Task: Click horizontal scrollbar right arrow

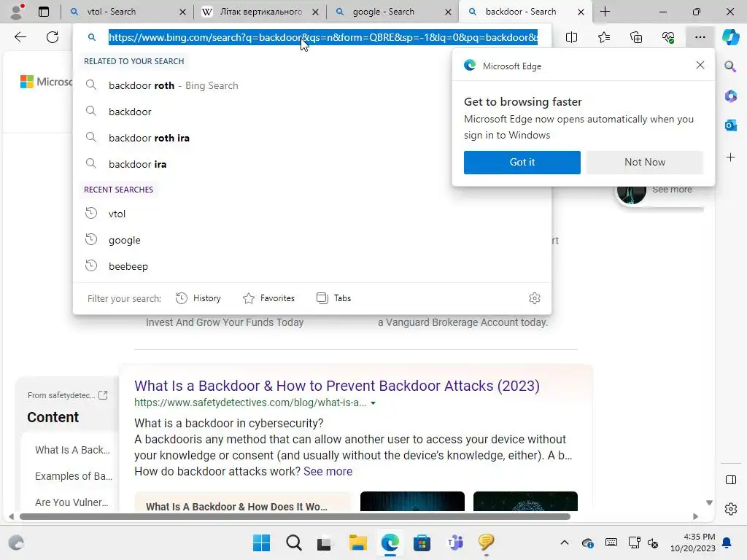Action: pos(695,517)
